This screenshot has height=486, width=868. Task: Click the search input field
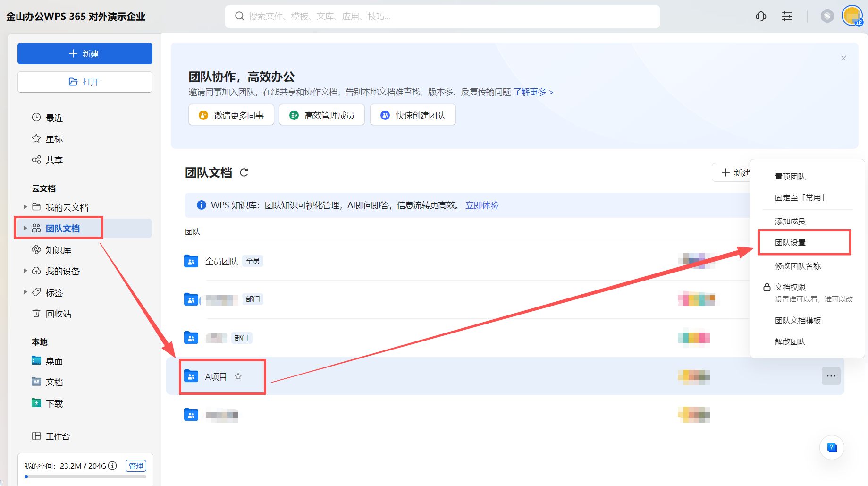coord(442,17)
